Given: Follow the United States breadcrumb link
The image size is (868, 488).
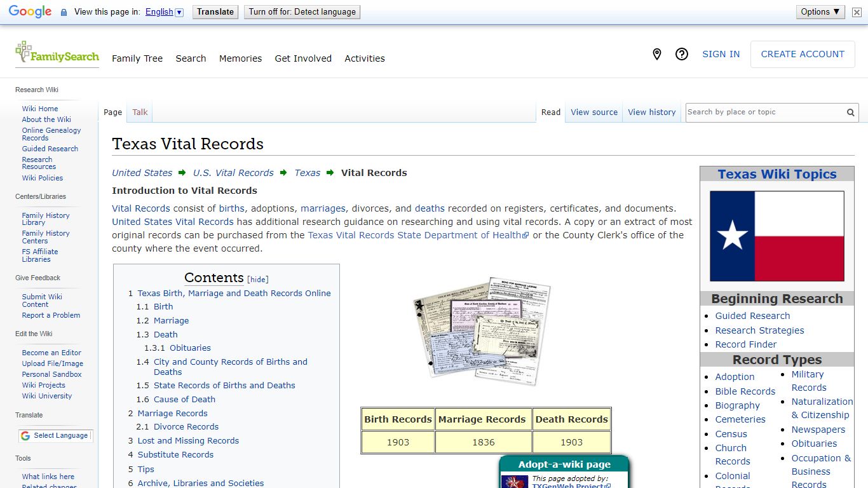Looking at the screenshot, I should click(x=142, y=173).
